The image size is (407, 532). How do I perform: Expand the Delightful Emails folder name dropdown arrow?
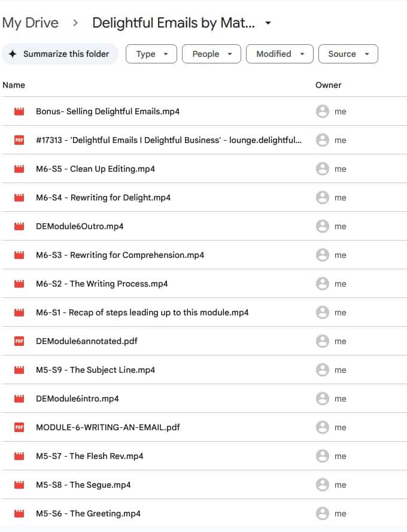click(268, 23)
